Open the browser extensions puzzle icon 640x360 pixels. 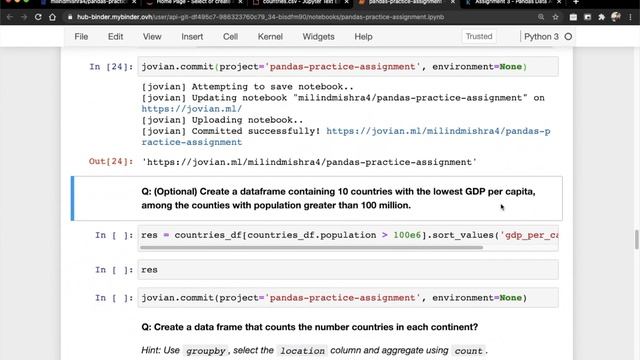pyautogui.click(x=601, y=17)
